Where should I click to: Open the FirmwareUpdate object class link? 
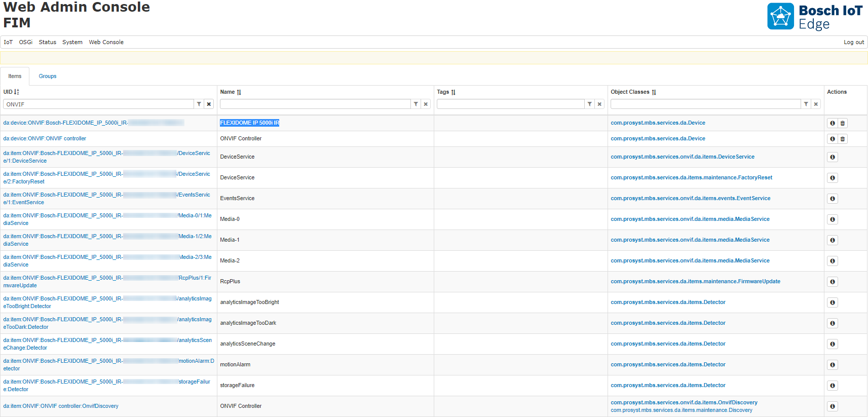click(x=695, y=281)
